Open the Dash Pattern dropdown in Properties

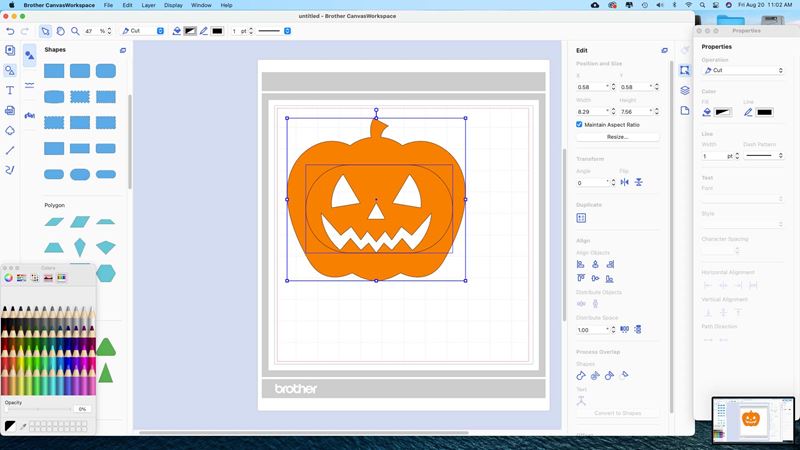765,156
